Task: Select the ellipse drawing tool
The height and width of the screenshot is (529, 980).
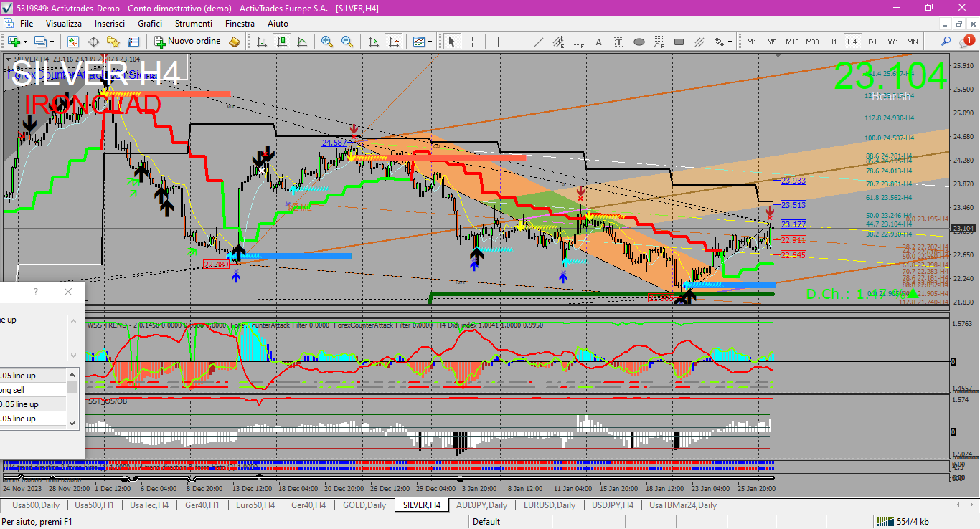Action: 639,42
